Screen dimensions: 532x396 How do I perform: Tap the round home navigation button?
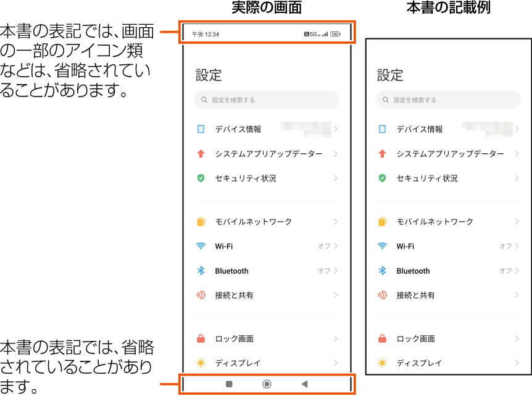(x=267, y=384)
